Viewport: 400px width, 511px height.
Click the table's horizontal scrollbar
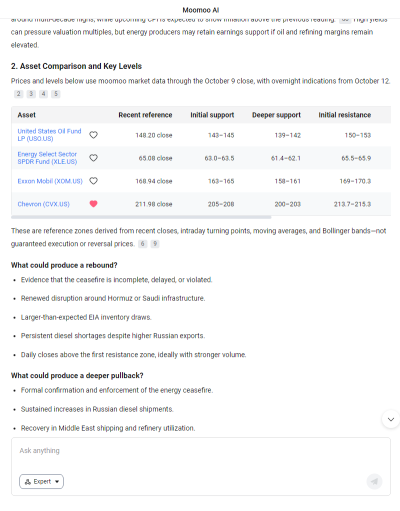coord(141,217)
